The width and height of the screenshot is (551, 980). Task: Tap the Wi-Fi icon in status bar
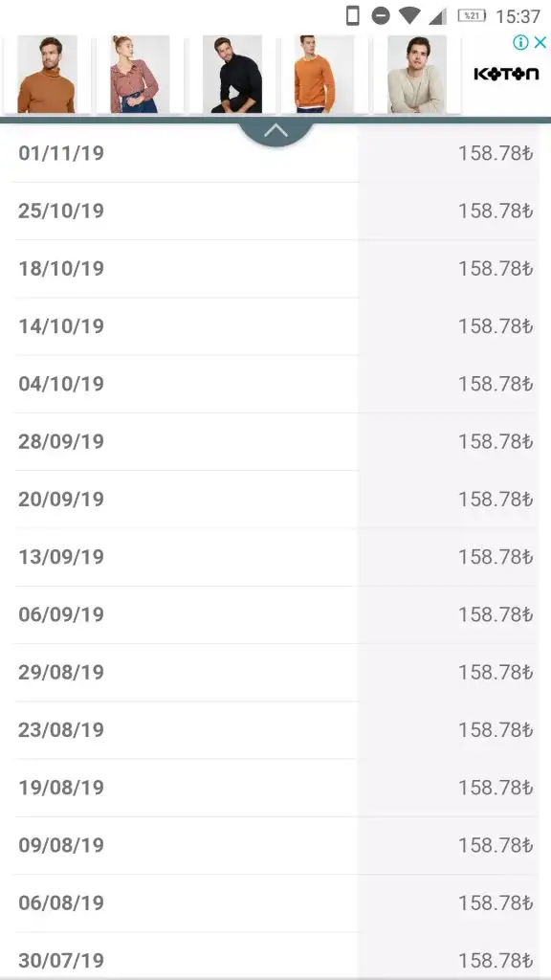pyautogui.click(x=409, y=15)
